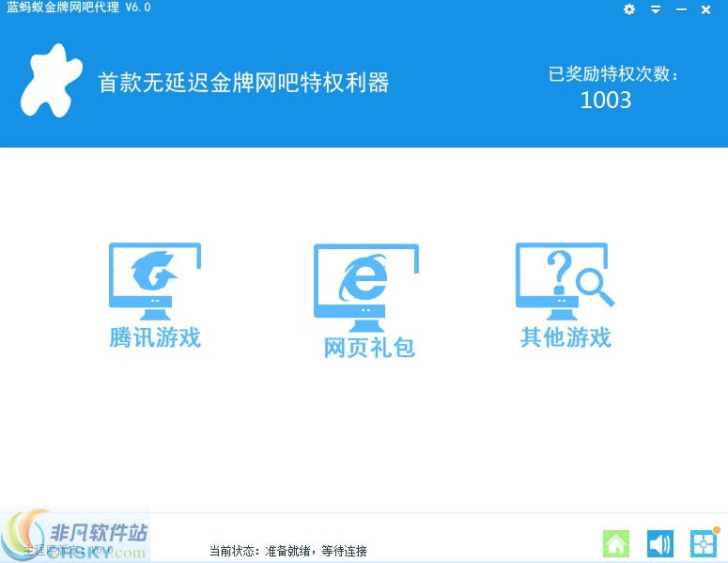Select the 腾讯游戏 monitor icon
The width and height of the screenshot is (728, 563).
click(x=155, y=282)
